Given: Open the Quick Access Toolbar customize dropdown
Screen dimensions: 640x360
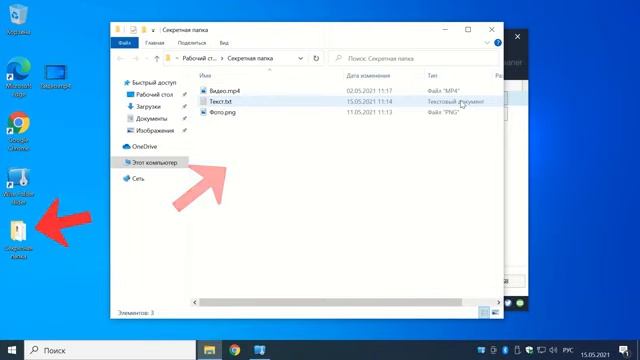Looking at the screenshot, I should [x=153, y=30].
